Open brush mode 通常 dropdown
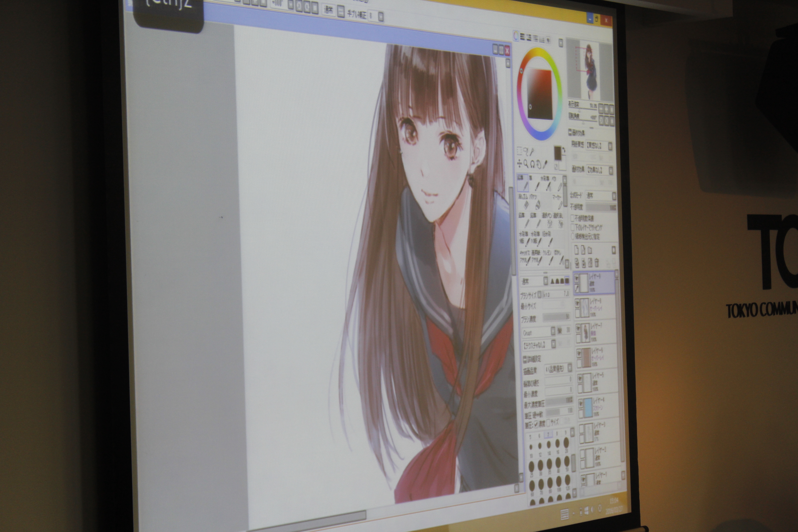 (534, 281)
